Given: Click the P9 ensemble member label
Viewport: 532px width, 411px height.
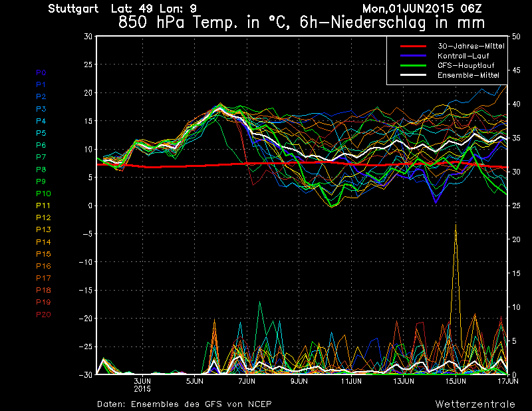Looking at the screenshot, I should (41, 182).
